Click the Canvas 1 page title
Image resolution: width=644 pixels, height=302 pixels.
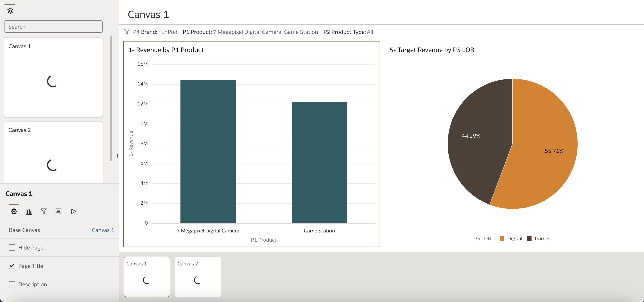click(x=148, y=15)
